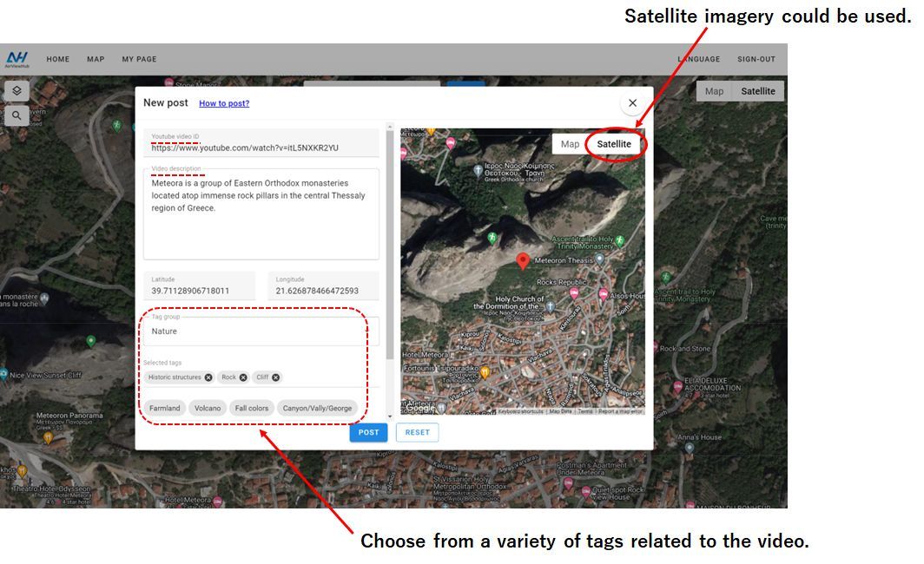The image size is (924, 564).
Task: Add the Farmland tag chip
Action: pos(164,408)
